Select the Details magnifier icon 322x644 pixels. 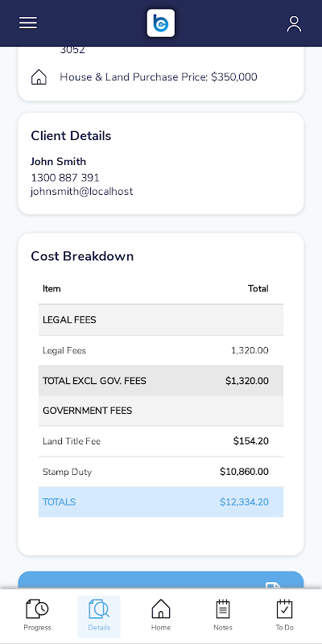99,609
